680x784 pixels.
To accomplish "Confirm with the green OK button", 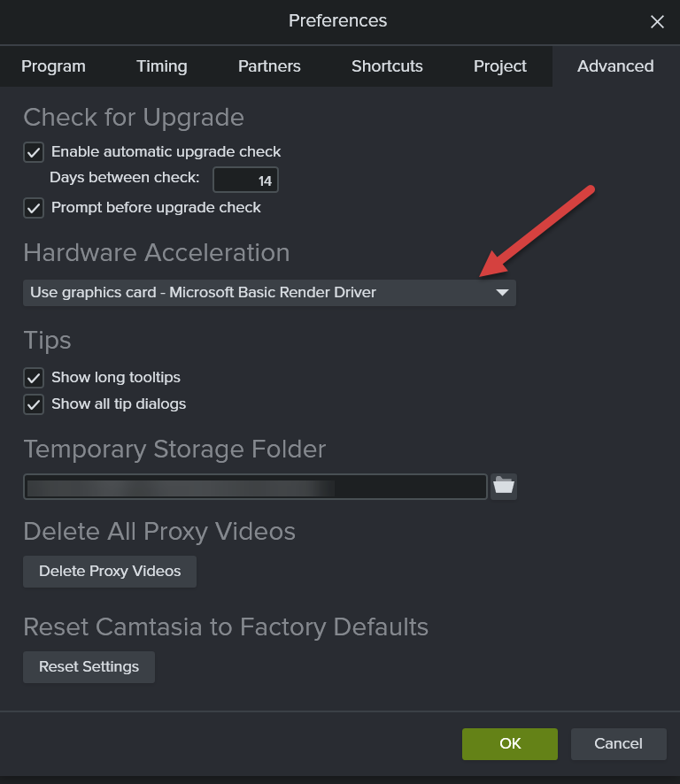I will click(x=510, y=744).
